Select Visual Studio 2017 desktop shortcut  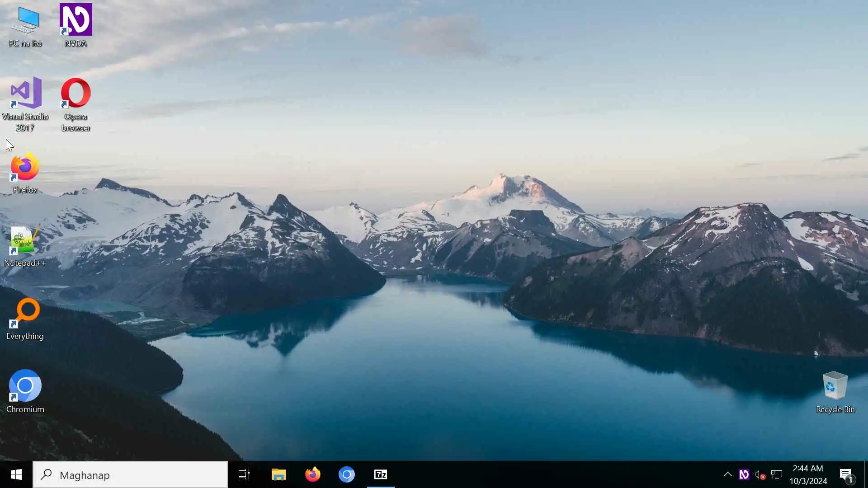25,103
